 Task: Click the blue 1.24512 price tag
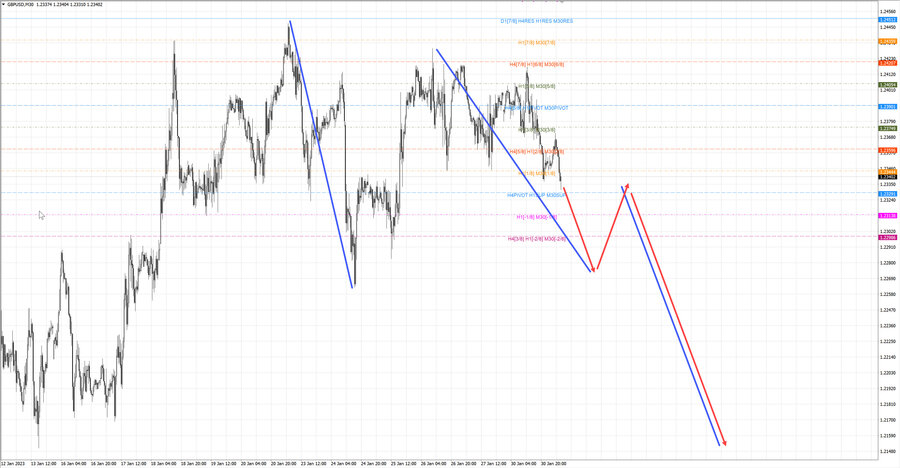[887, 20]
